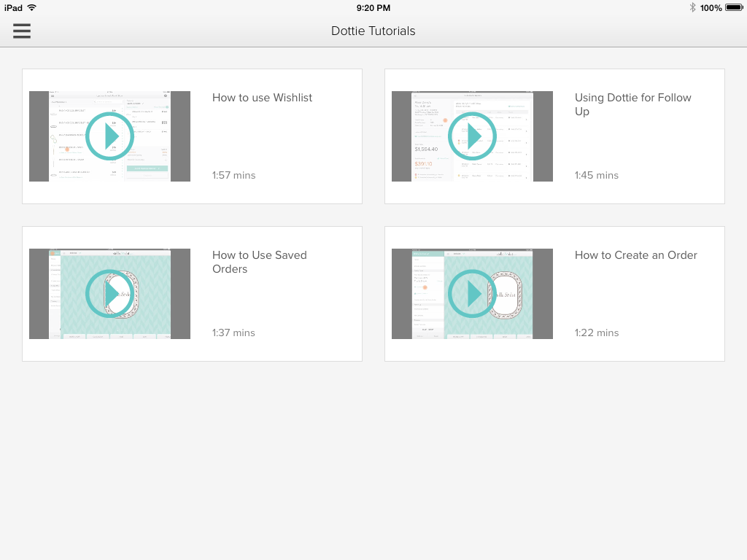Select the 'How to Create an Order' title
The height and width of the screenshot is (560, 747).
[636, 255]
